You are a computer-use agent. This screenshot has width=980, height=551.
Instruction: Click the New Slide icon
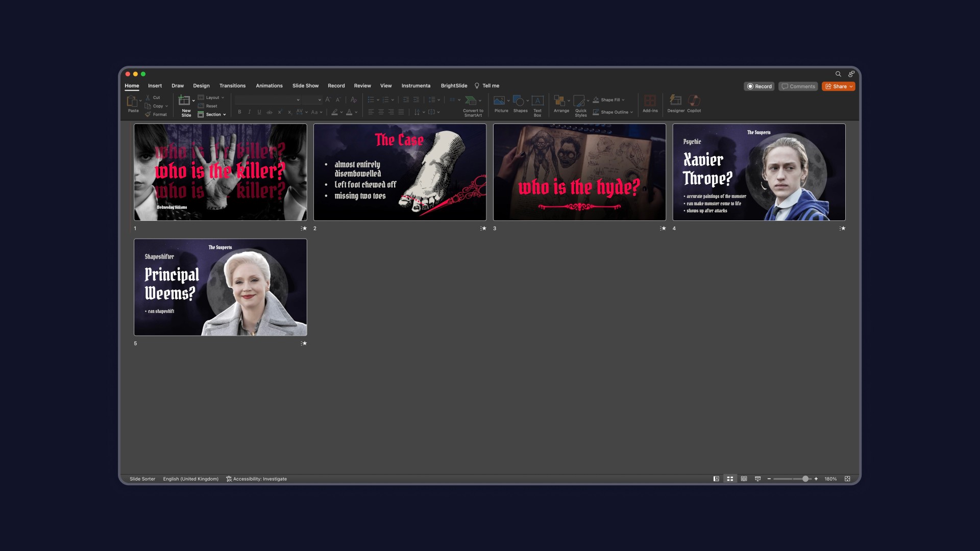point(184,101)
